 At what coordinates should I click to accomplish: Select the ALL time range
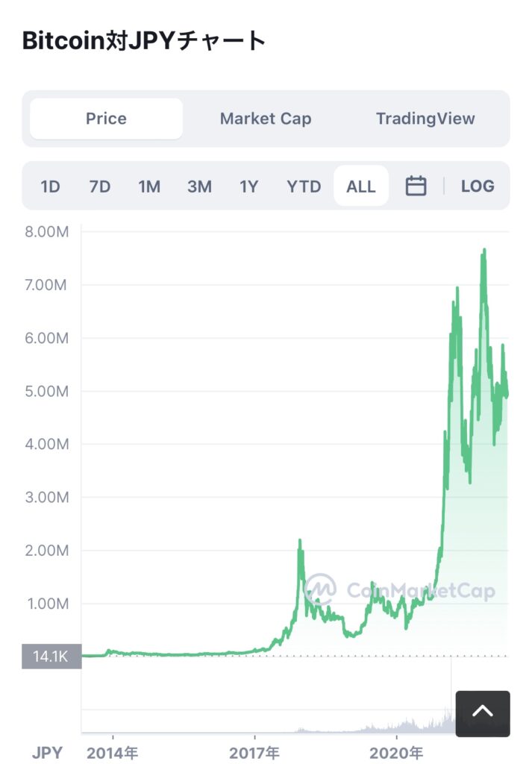[x=361, y=186]
